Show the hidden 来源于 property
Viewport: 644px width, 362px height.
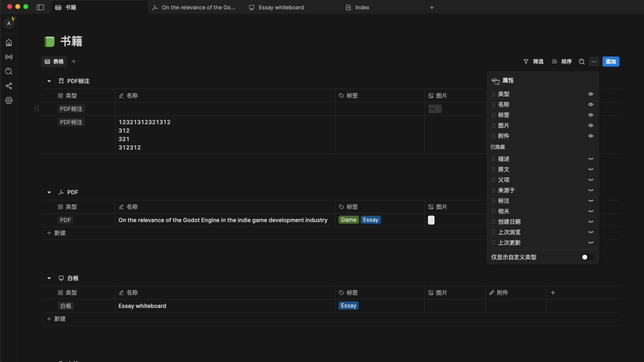[591, 190]
